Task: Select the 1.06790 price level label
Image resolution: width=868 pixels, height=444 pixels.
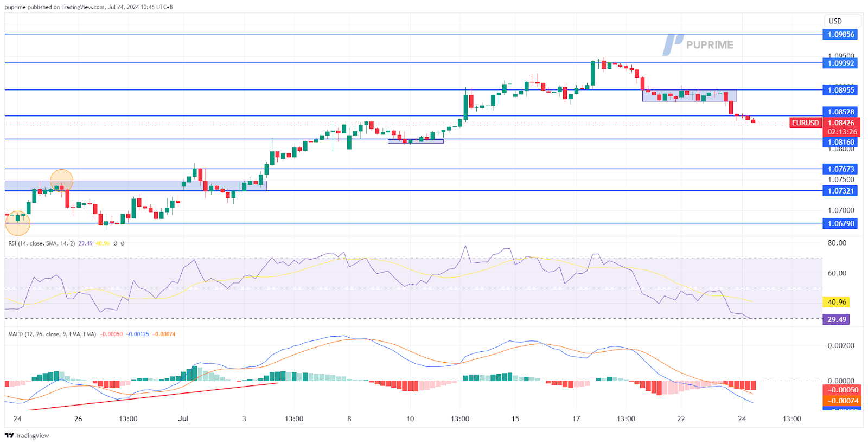Action: tap(840, 223)
